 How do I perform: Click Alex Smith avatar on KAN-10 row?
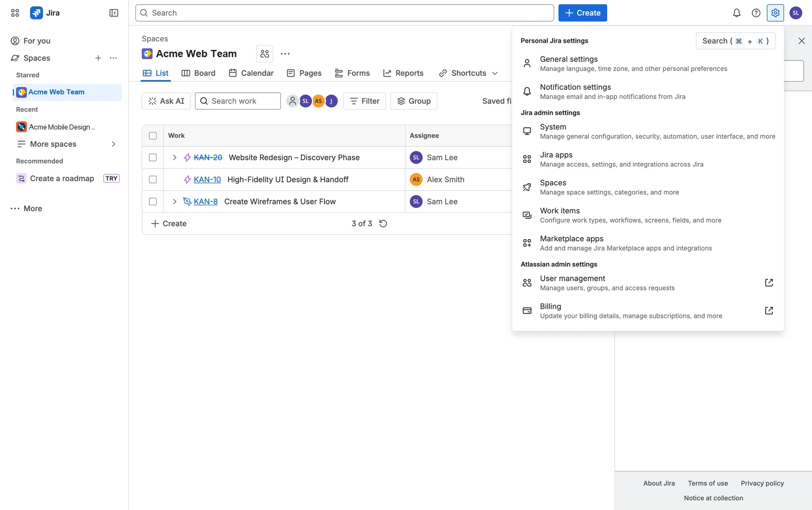(x=416, y=179)
